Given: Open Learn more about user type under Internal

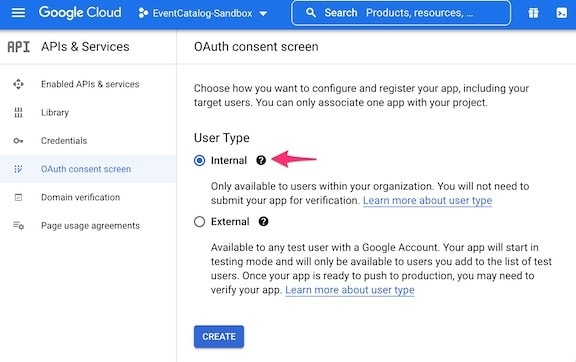Looking at the screenshot, I should tap(428, 201).
